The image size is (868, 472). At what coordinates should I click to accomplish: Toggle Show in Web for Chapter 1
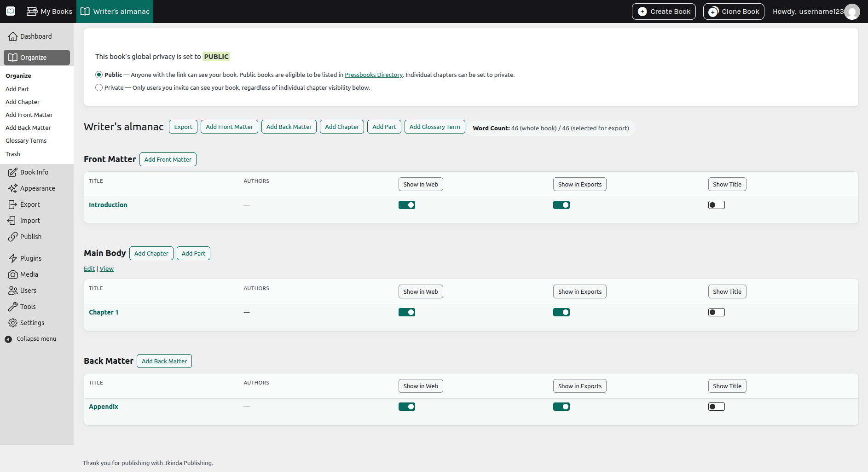pyautogui.click(x=407, y=312)
